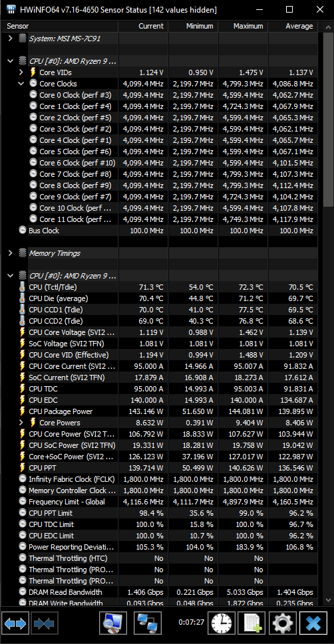Image resolution: width=334 pixels, height=644 pixels.
Task: Expand the Core Powers row
Action: [21, 423]
